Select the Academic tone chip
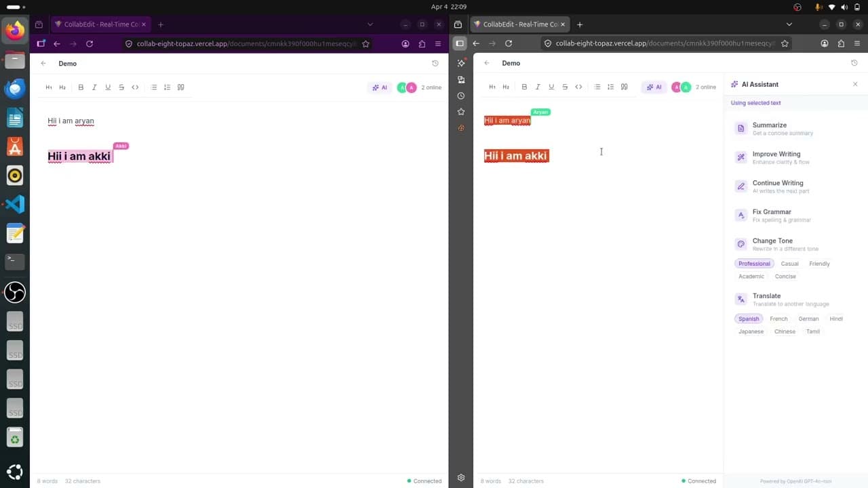The width and height of the screenshot is (868, 488). [x=751, y=277]
